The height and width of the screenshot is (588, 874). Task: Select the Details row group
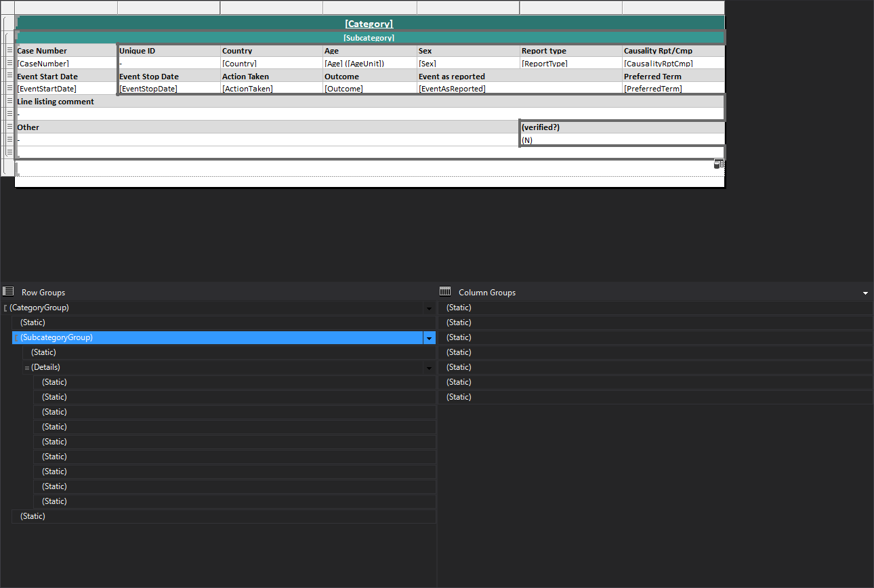[223, 368]
